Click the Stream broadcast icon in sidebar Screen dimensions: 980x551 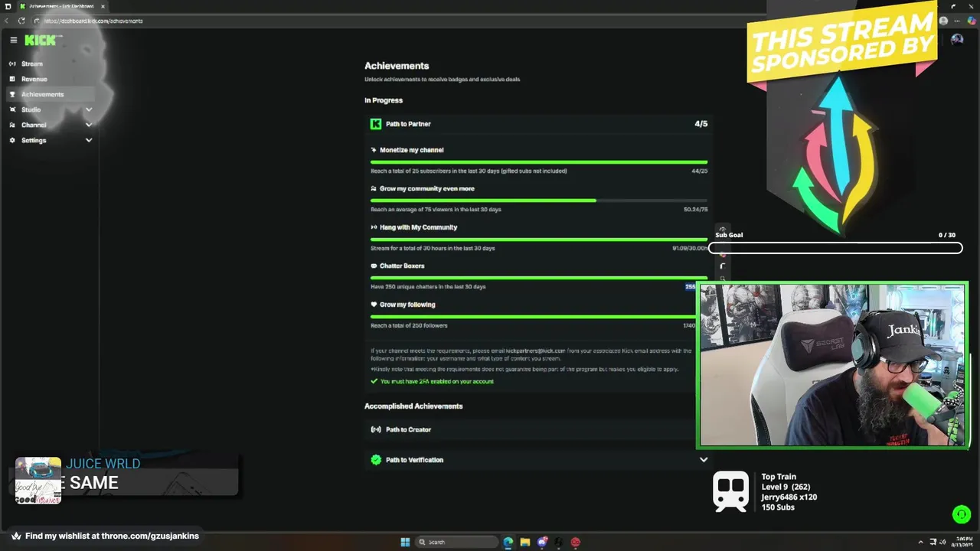tap(12, 64)
